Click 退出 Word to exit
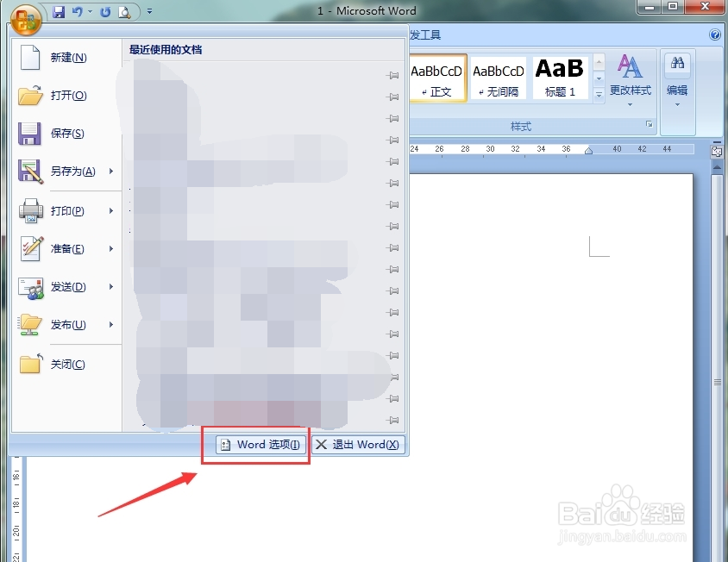The width and height of the screenshot is (728, 562). 359,445
